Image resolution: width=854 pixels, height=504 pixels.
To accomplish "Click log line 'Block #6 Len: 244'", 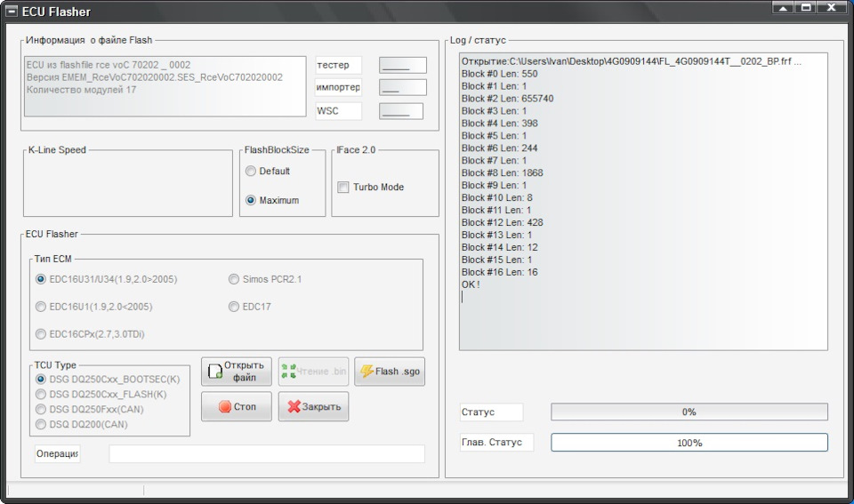I will (x=499, y=148).
